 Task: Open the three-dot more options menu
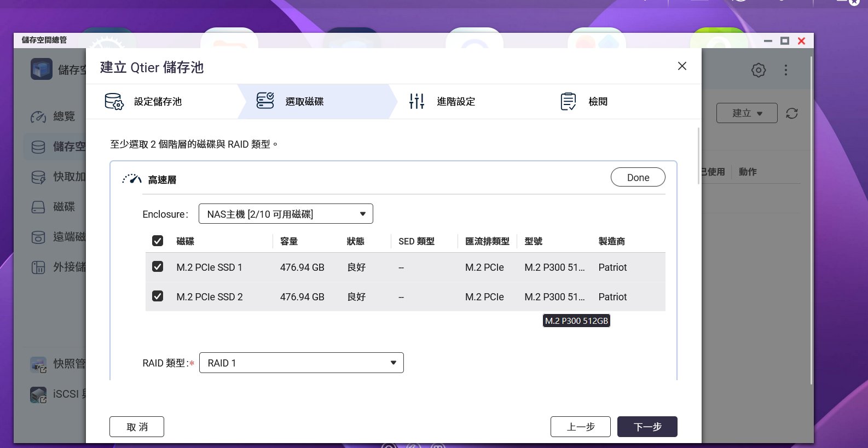(x=785, y=70)
